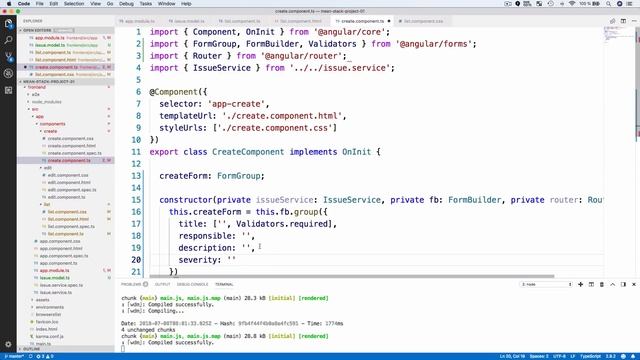640x360 pixels.
Task: Click UTF-8 encoding in status bar
Action: [559, 356]
